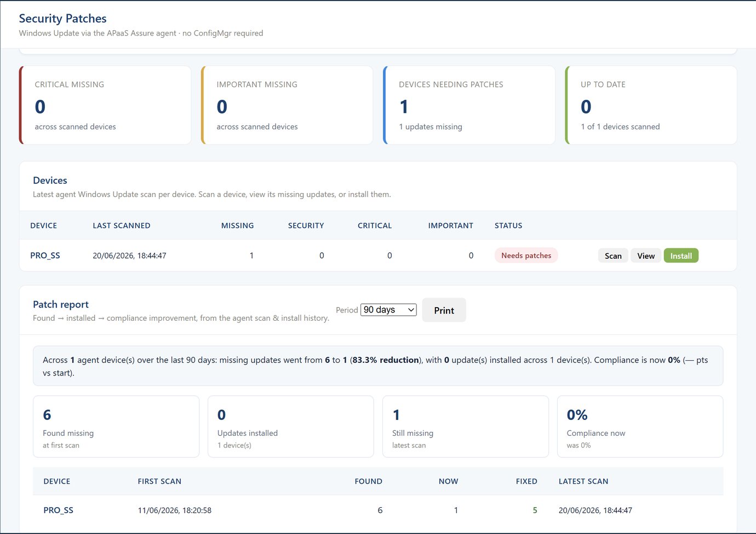Select the Updates installed stat card

(291, 427)
